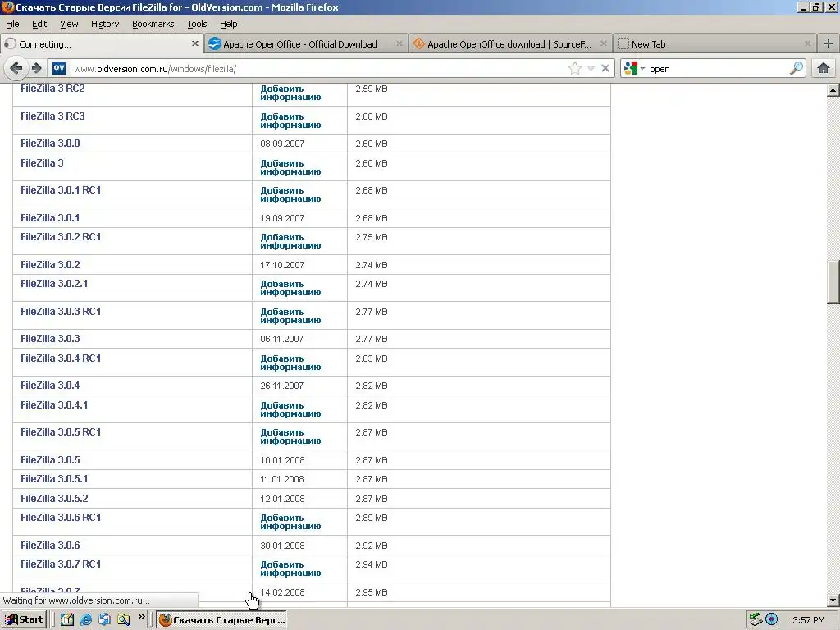Open the FileZilla 3 RC2 link
This screenshot has height=630, width=840.
tap(52, 89)
